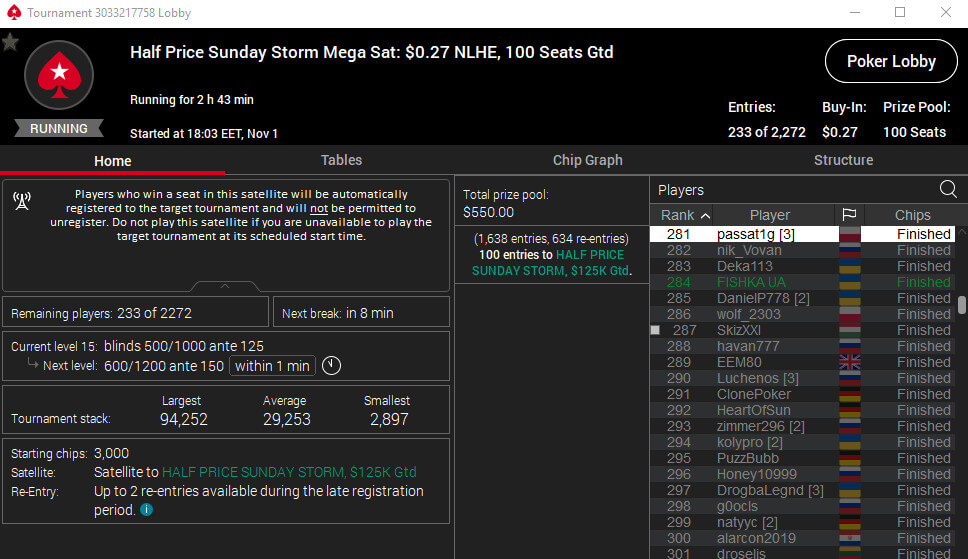Click the players list scrollbar thumb
This screenshot has width=968, height=559.
962,305
